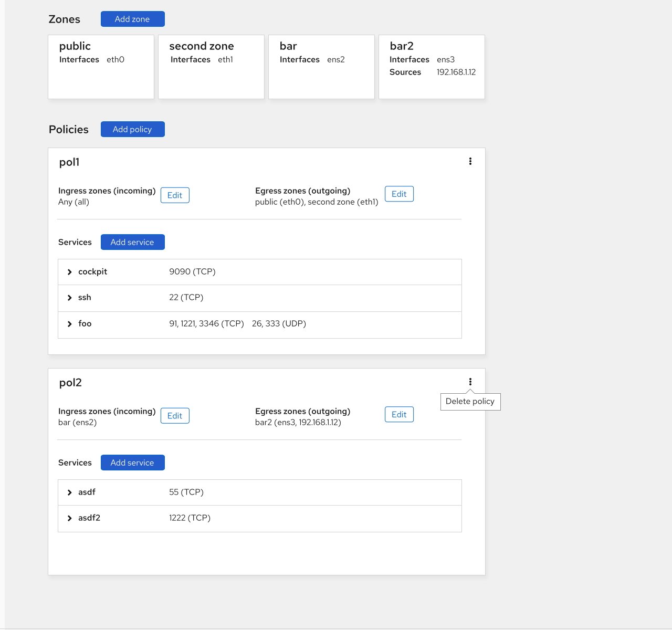Viewport: 672px width, 630px height.
Task: Expand the cockpit service row
Action: coord(69,272)
